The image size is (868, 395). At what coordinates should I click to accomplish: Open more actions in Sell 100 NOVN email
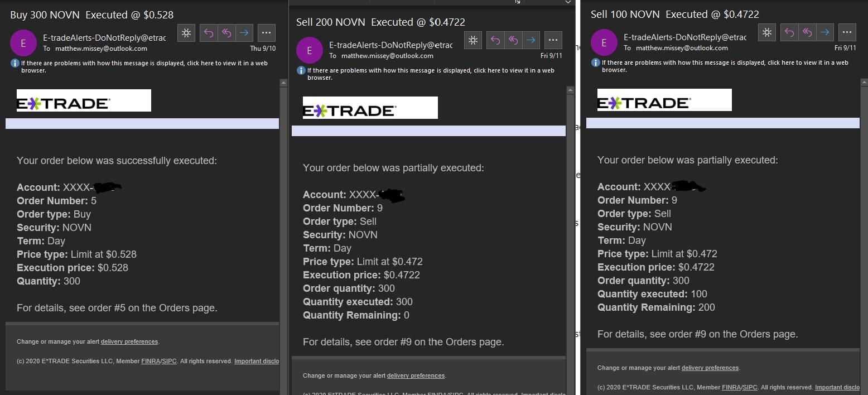[847, 32]
